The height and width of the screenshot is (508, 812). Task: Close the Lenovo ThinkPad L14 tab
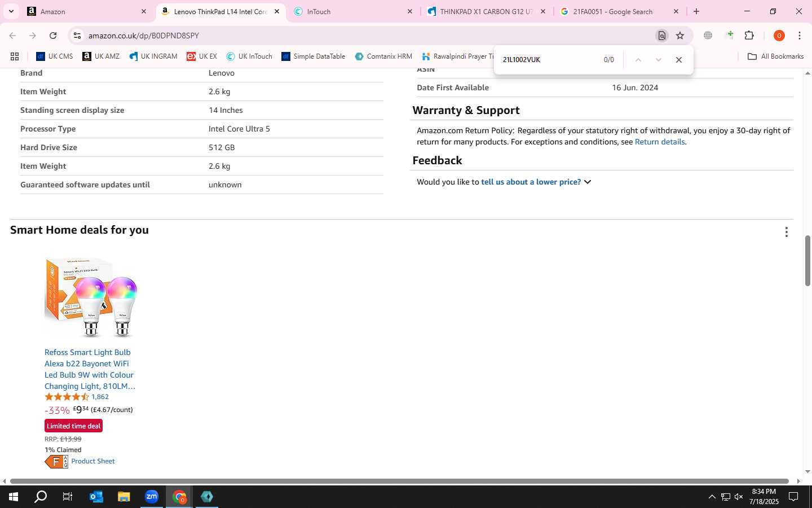click(x=276, y=11)
